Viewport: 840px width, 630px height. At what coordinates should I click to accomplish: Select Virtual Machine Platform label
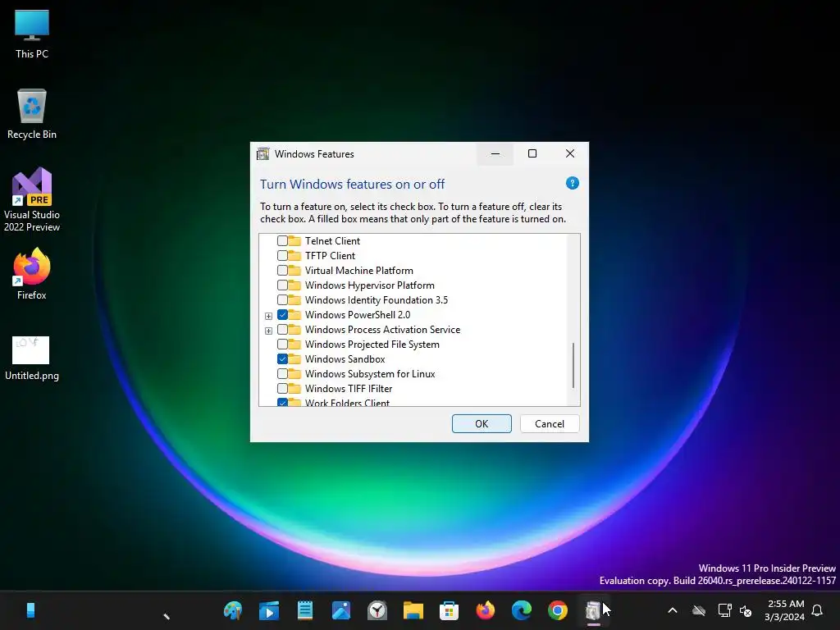pyautogui.click(x=359, y=271)
